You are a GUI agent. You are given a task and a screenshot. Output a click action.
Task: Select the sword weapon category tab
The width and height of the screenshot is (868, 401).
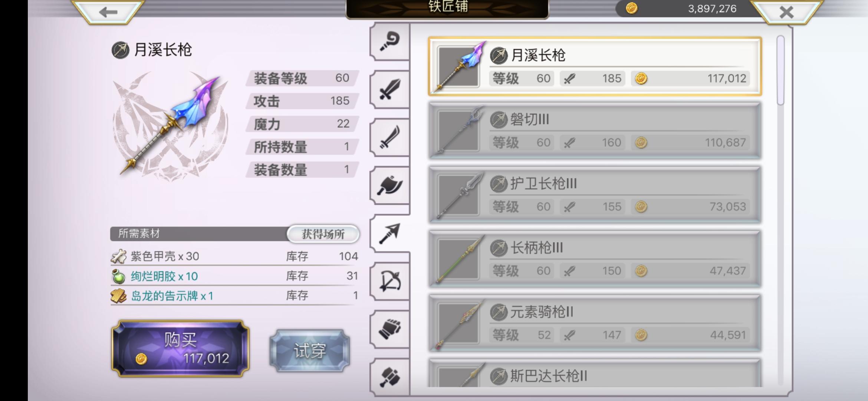coord(390,89)
